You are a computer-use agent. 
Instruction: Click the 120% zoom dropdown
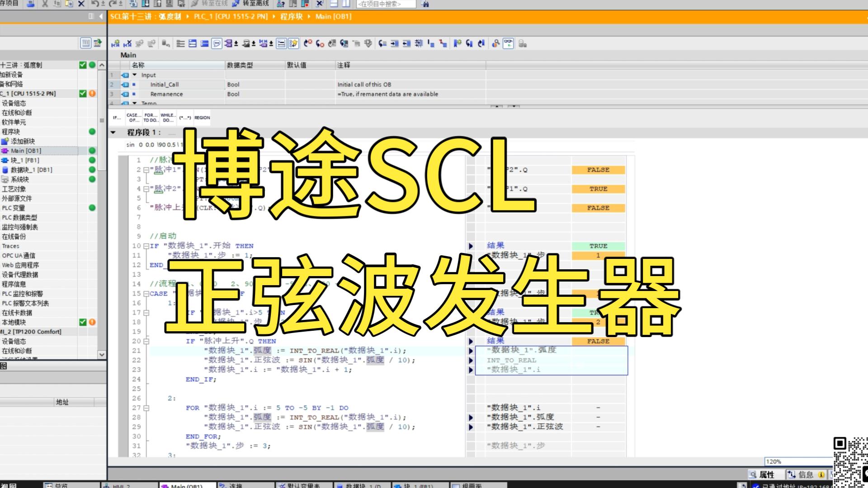coord(799,461)
